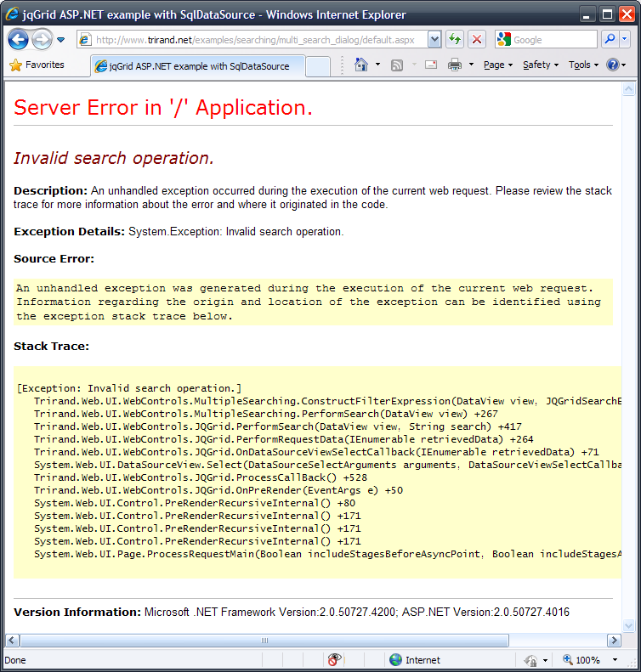The image size is (641, 672).
Task: Click the privacy report eye icon
Action: (335, 659)
